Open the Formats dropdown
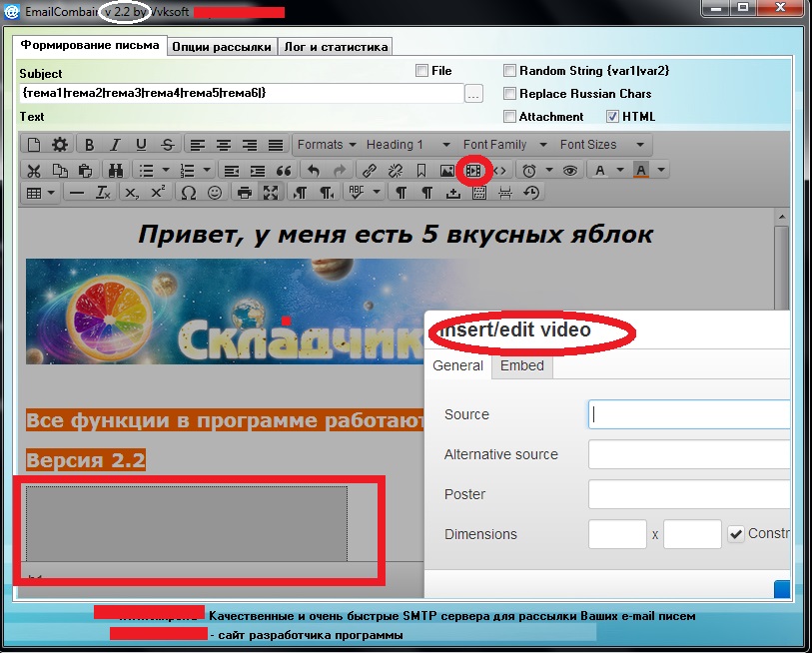This screenshot has height=653, width=812. pos(327,145)
